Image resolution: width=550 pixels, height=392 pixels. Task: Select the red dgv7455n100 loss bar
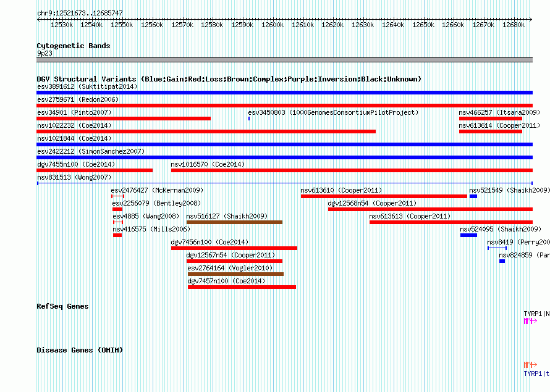point(95,170)
